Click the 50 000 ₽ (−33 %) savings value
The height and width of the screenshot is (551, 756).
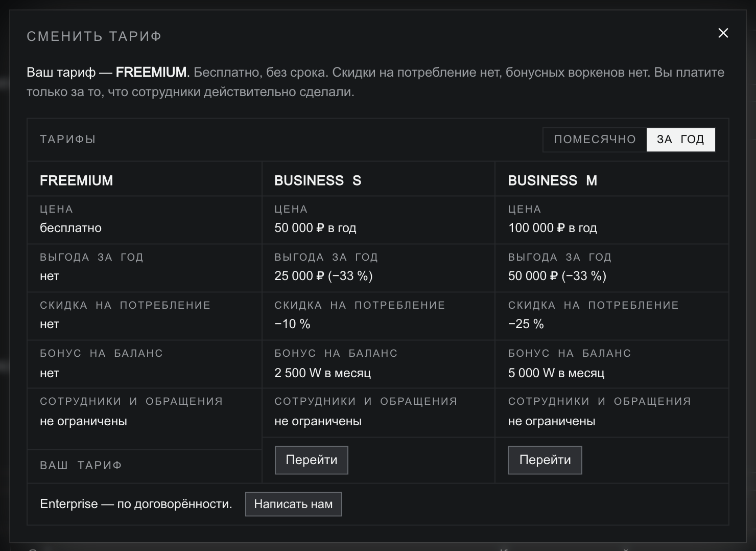click(x=557, y=276)
